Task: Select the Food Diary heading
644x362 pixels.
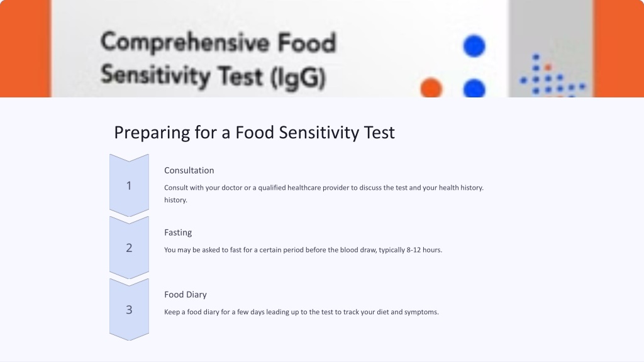Action: 186,294
